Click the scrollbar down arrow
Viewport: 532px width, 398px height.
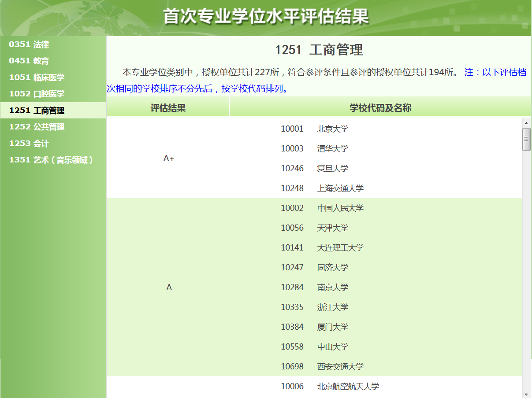pyautogui.click(x=526, y=394)
